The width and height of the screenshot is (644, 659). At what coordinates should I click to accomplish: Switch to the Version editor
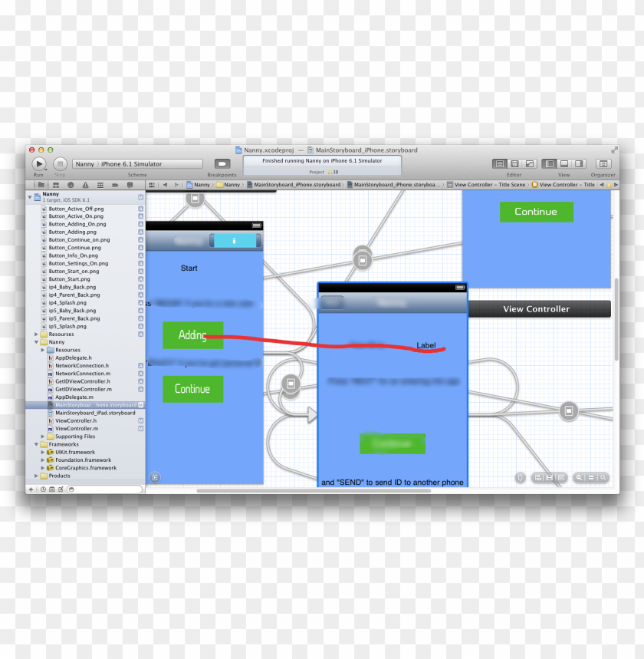529,163
